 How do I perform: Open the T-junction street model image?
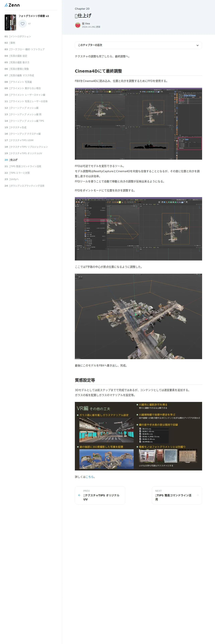point(138,316)
